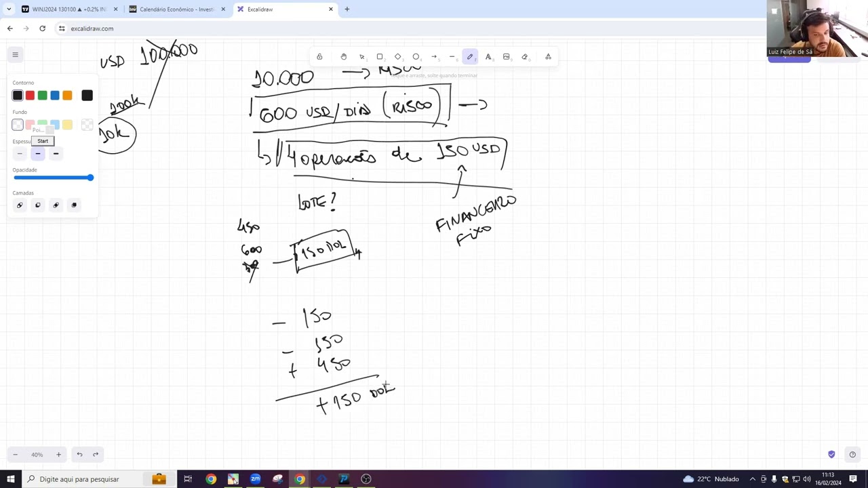The image size is (868, 488).
Task: View site information icon in address bar
Action: 62,28
